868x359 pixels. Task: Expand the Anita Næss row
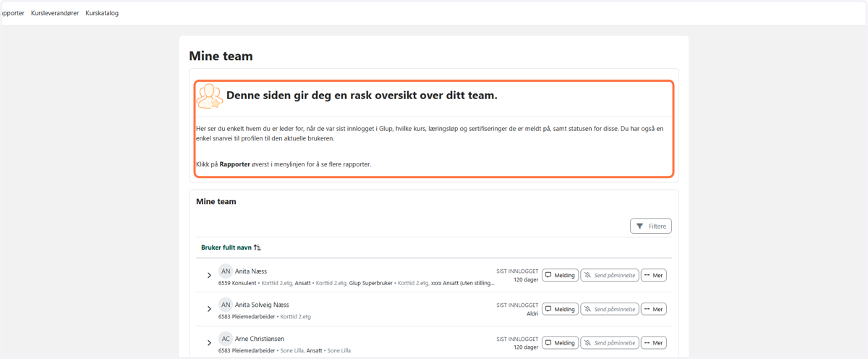(x=209, y=276)
